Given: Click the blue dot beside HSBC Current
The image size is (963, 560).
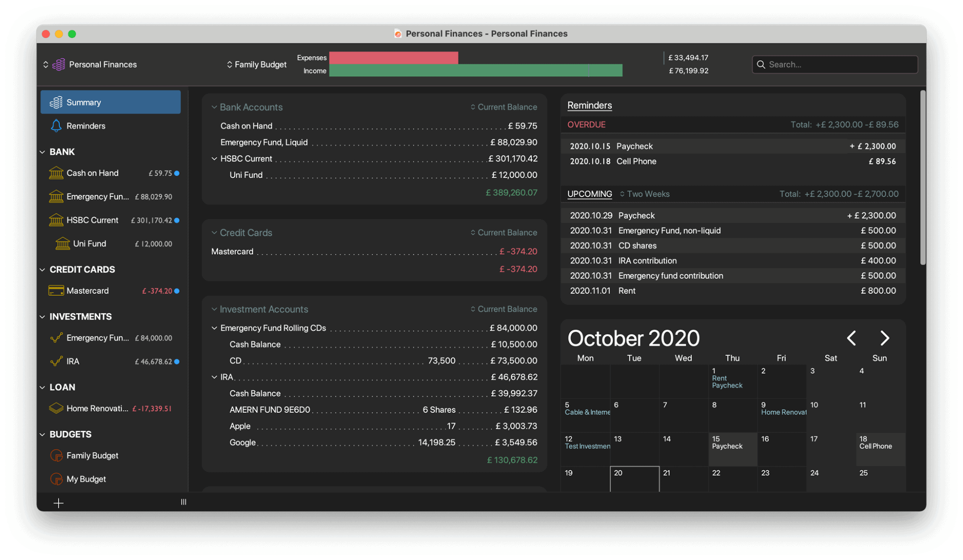Looking at the screenshot, I should (x=177, y=221).
